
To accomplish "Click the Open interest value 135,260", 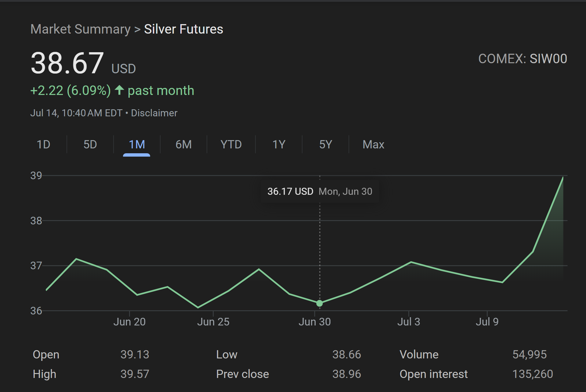I will click(x=533, y=374).
